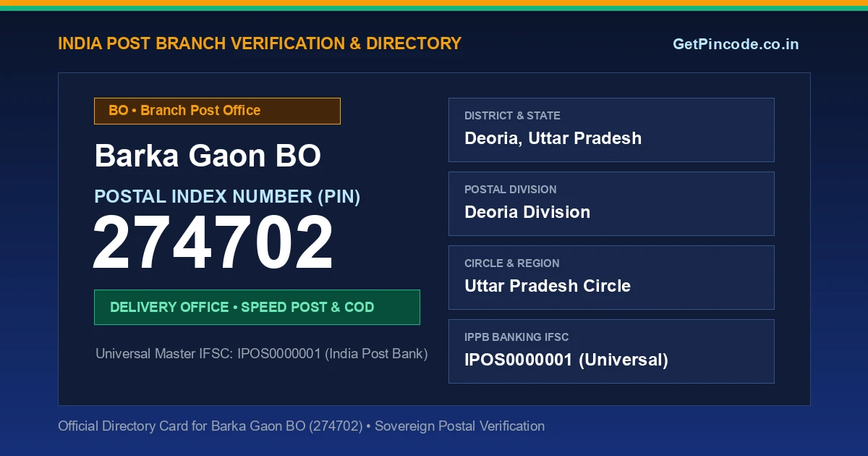Click the Deoria, Uttar Pradesh text
868x456 pixels.
click(x=553, y=138)
